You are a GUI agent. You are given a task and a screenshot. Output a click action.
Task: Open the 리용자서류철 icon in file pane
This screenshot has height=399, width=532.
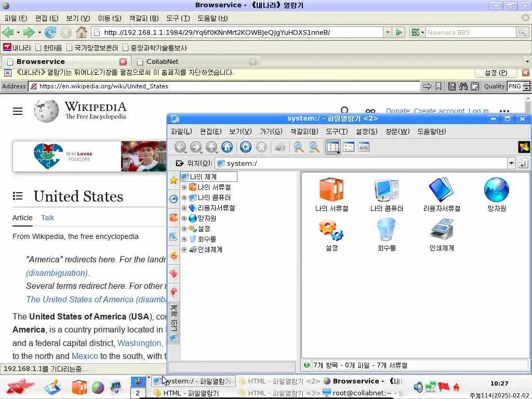pos(442,194)
